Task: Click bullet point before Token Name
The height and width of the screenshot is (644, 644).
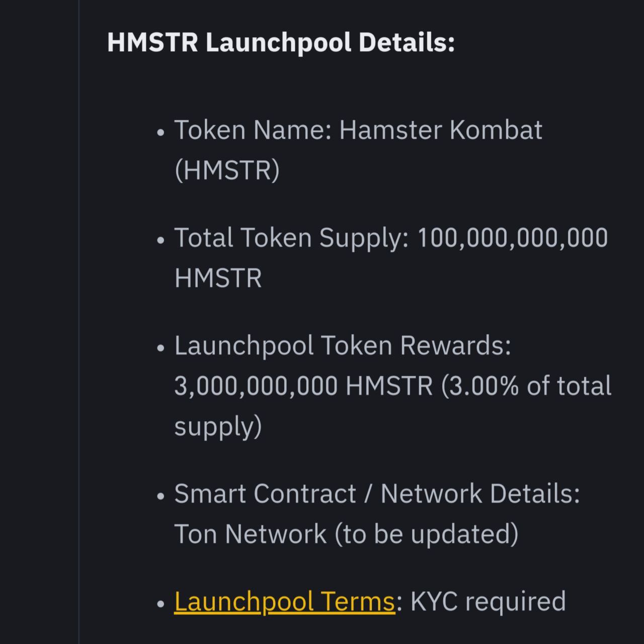Action: pyautogui.click(x=160, y=133)
